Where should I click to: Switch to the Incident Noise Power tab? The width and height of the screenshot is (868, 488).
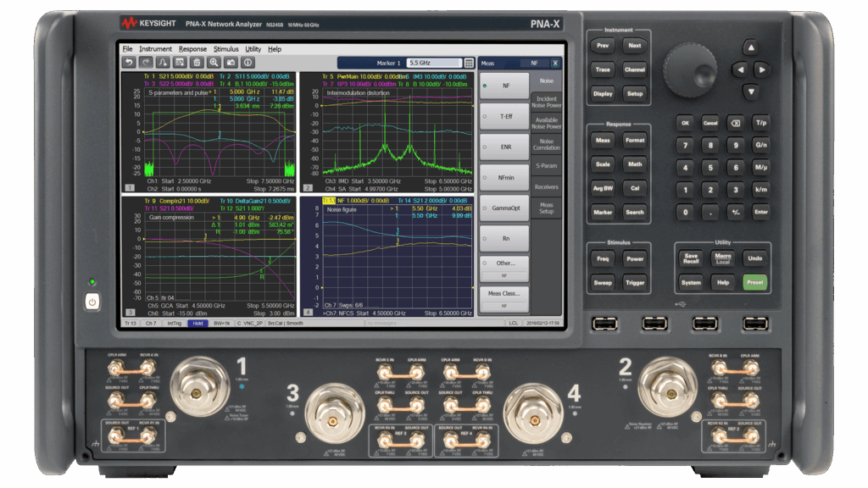click(547, 102)
